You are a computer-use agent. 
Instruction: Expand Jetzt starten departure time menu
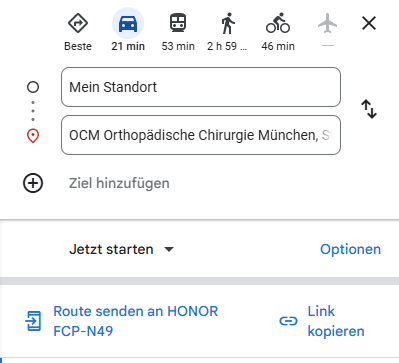point(122,249)
